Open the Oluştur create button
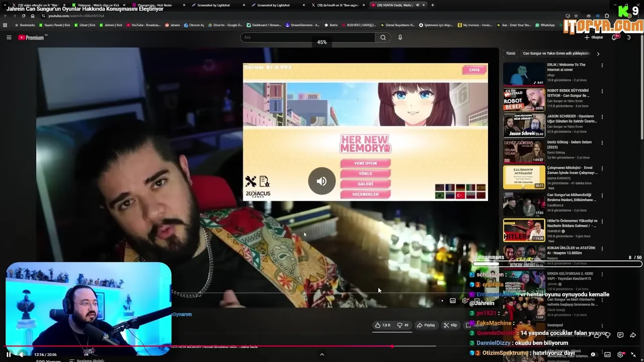 coord(594,37)
